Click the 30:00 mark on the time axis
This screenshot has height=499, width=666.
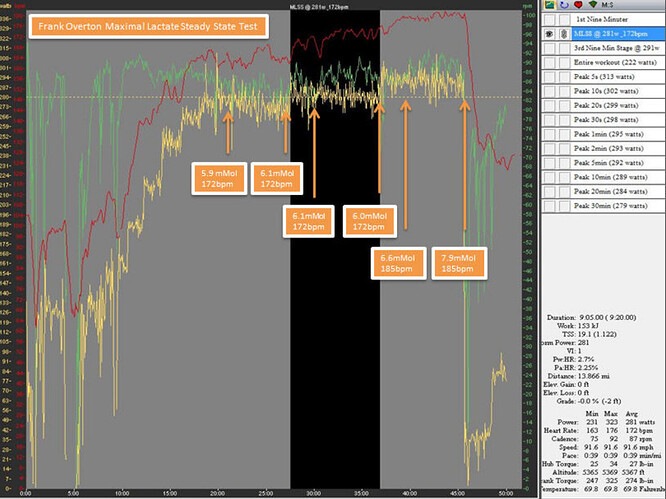[x=313, y=493]
